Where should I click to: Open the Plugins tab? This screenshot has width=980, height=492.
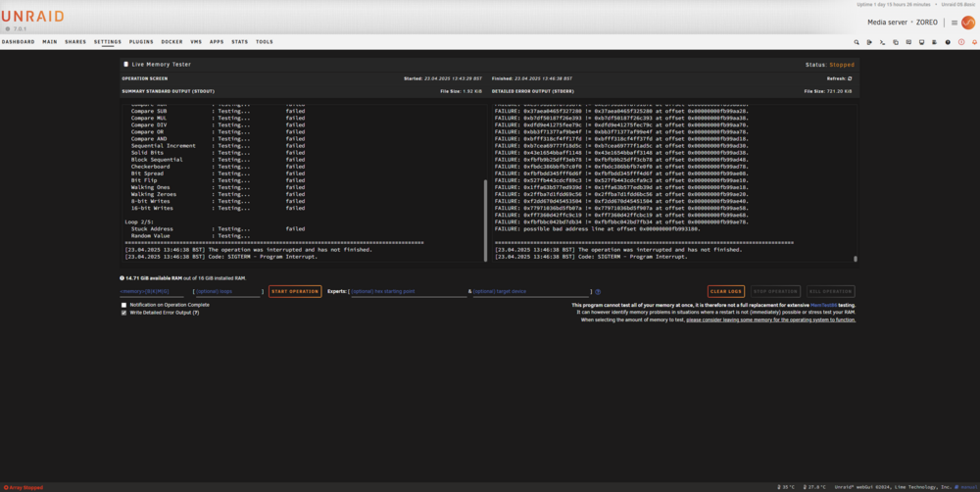coord(141,42)
